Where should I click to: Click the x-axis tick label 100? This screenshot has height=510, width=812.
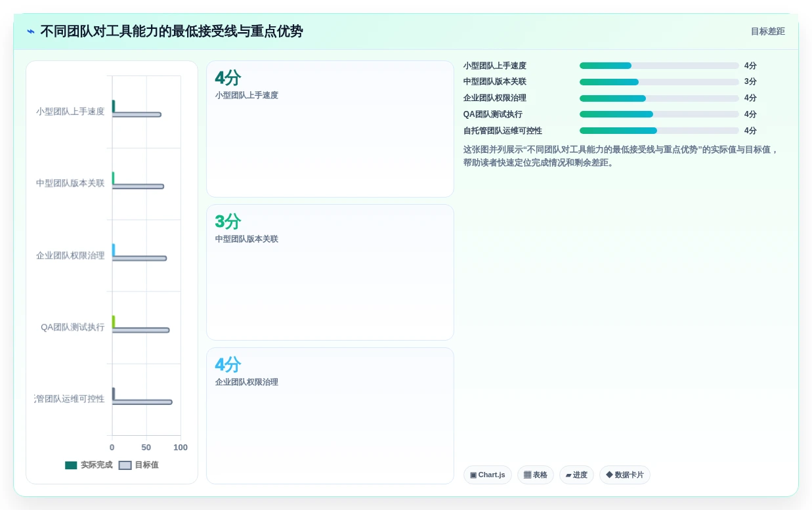(x=181, y=448)
